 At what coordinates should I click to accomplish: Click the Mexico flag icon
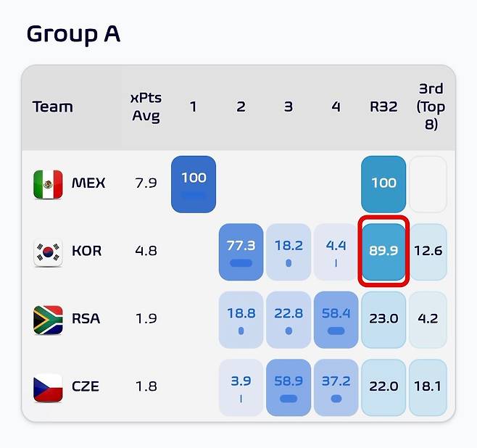click(48, 184)
